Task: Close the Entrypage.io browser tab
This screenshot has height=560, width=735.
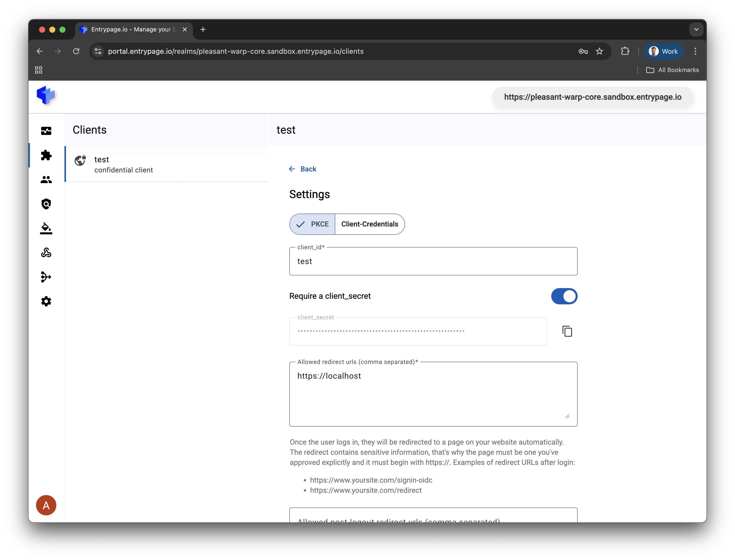Action: click(185, 29)
